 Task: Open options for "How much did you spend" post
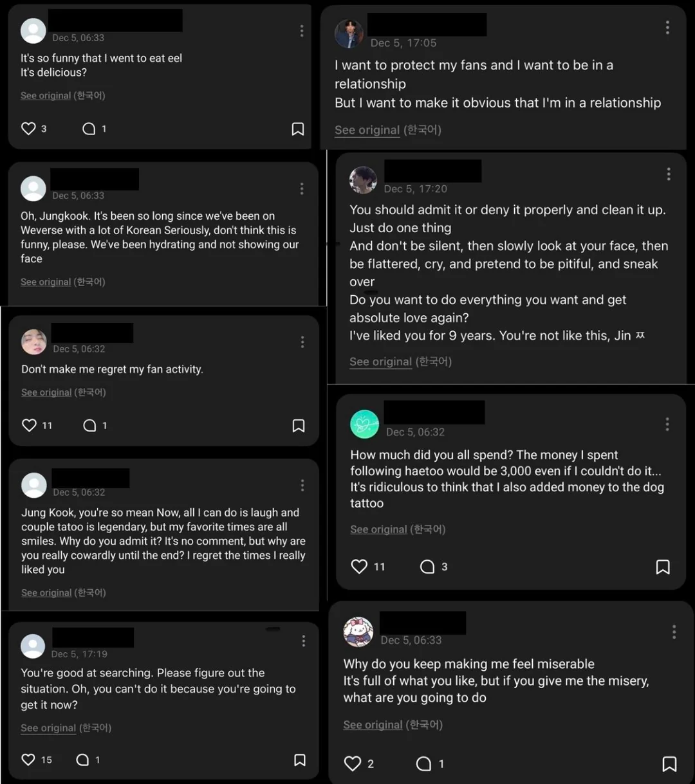point(667,424)
